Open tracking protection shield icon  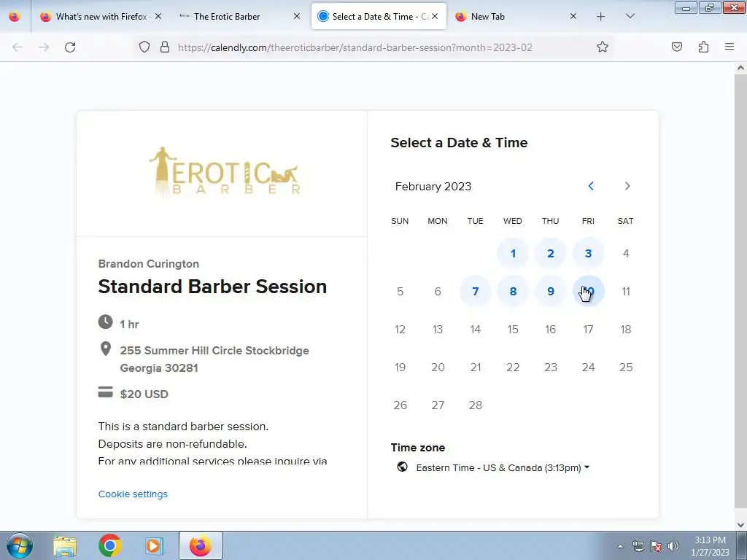(144, 47)
